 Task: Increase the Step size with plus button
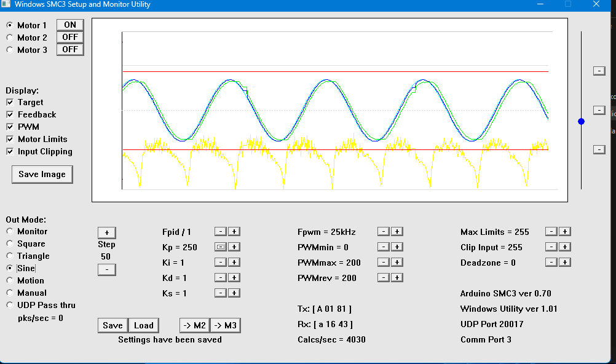click(106, 233)
